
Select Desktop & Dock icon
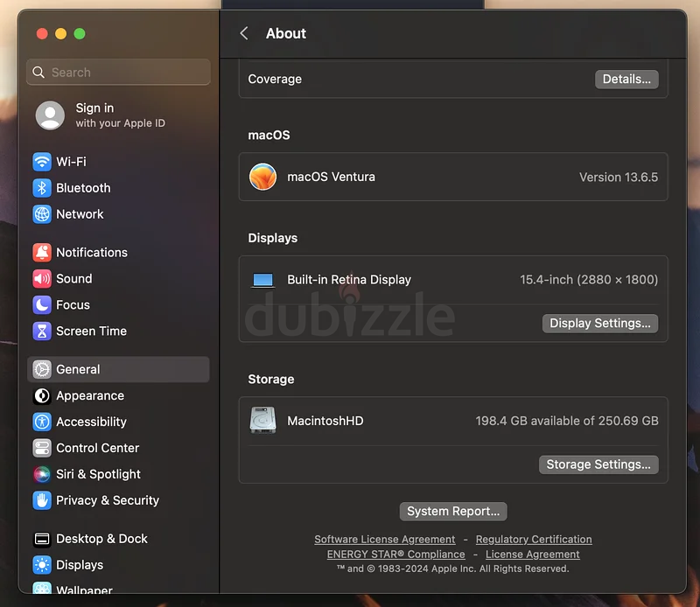coord(42,539)
